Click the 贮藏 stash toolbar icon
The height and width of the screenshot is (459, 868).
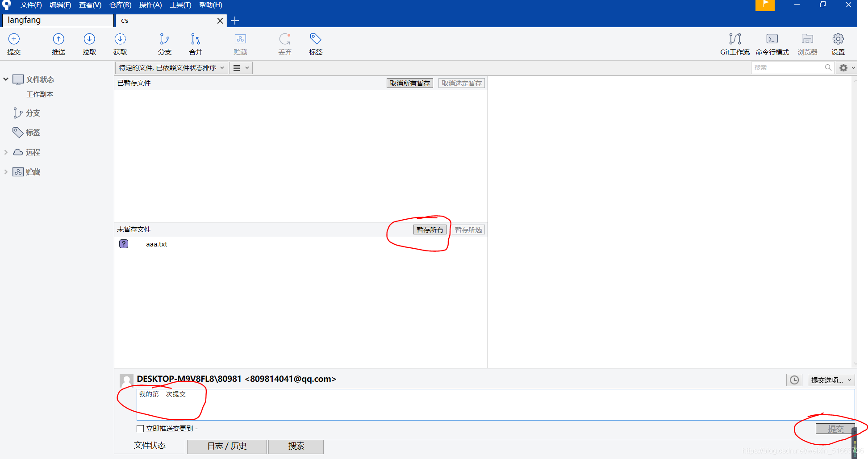pos(240,44)
